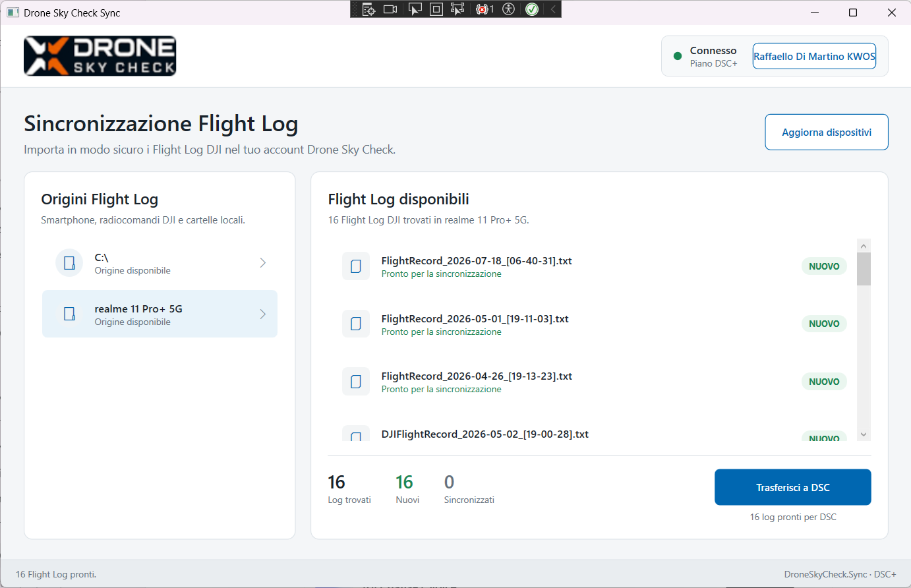Viewport: 911px width, 588px height.
Task: Click 'Origine disponibile' under realme 11 Pro+ 5G
Action: (132, 322)
